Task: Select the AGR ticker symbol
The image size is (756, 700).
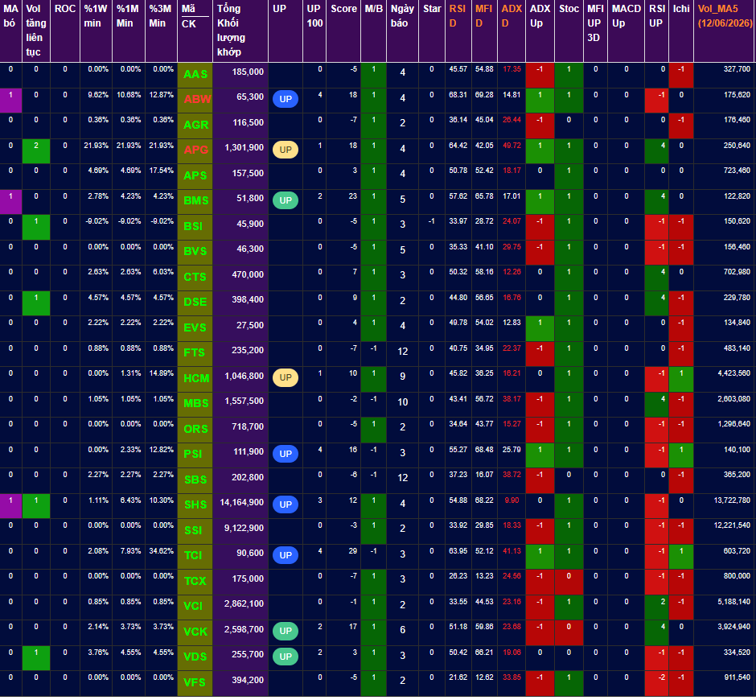Action: click(195, 125)
